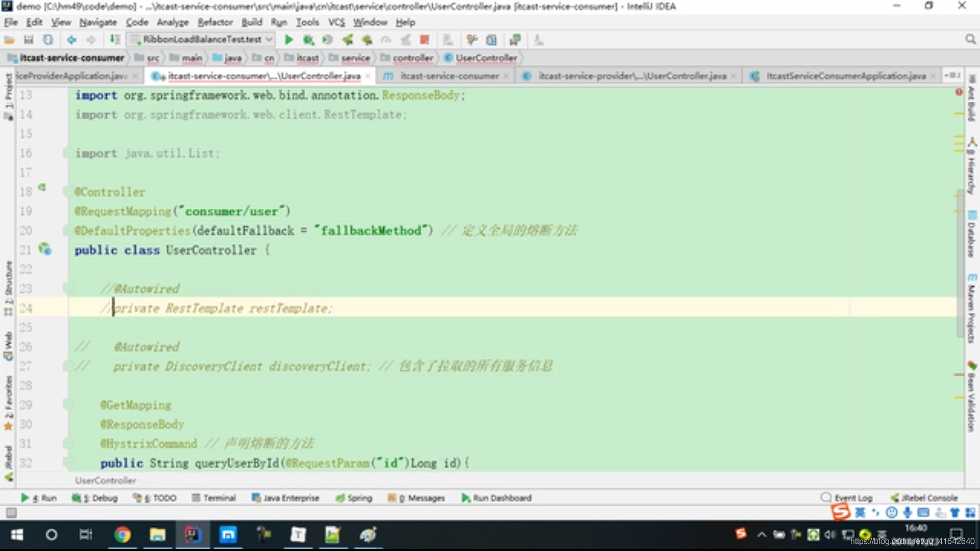
Task: Open File menu
Action: pyautogui.click(x=11, y=22)
